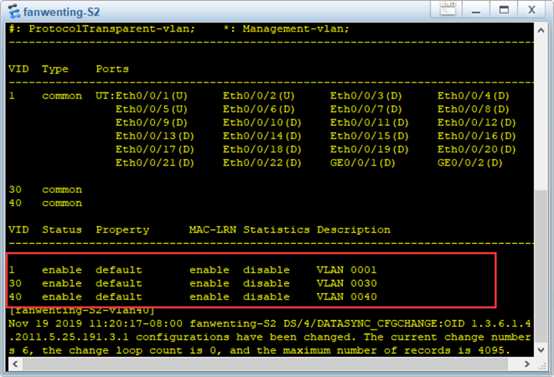Click description 'VLAN 0001'
The width and height of the screenshot is (554, 377).
tap(347, 270)
